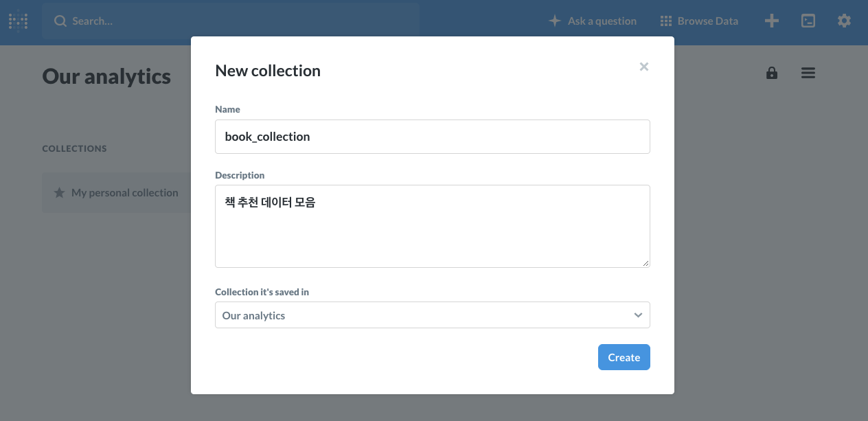Open the Collection it's saved in dropdown
The width and height of the screenshot is (868, 421).
(x=433, y=315)
